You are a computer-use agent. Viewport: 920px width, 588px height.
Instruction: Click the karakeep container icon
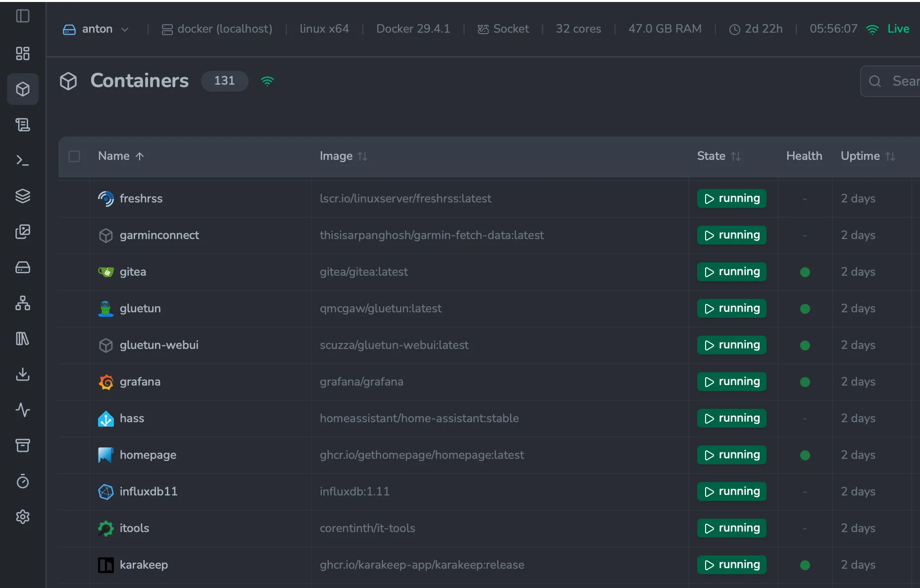(x=106, y=565)
